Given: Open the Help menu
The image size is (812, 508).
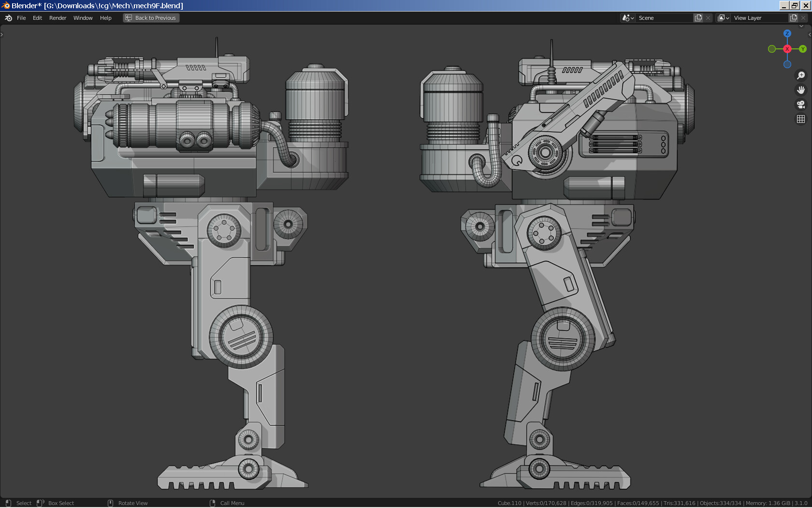Looking at the screenshot, I should (106, 18).
